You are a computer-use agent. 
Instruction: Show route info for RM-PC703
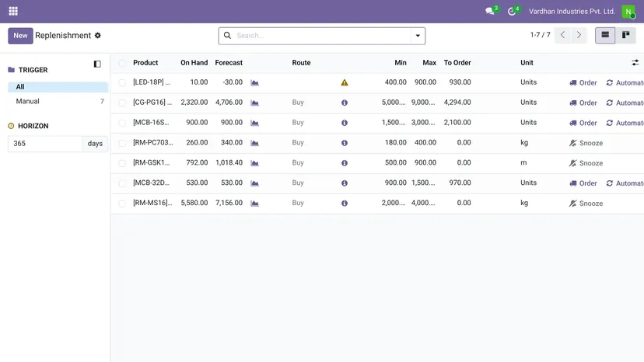[x=345, y=143]
